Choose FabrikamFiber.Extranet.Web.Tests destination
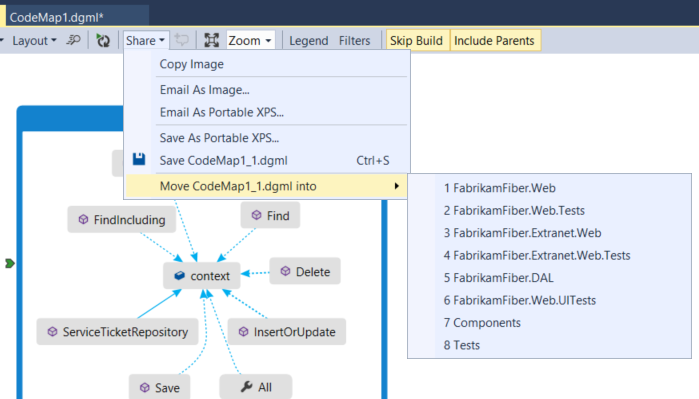Image resolution: width=699 pixels, height=399 pixels. tap(549, 255)
